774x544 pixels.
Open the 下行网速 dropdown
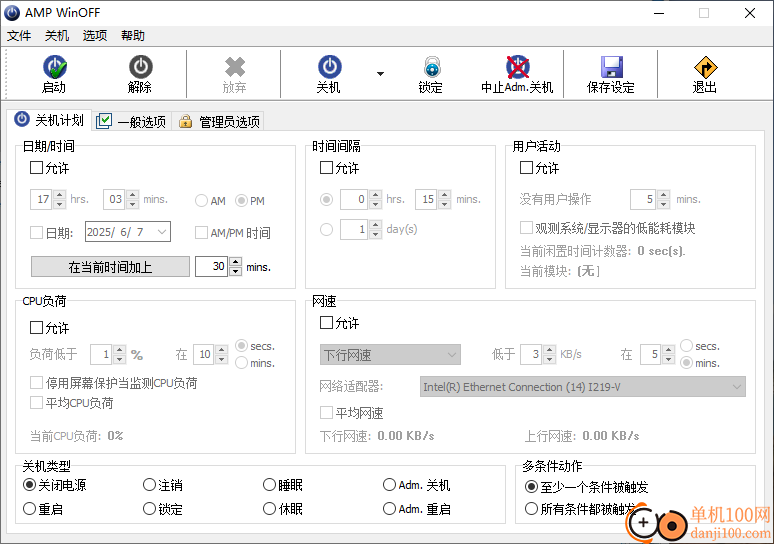[390, 354]
